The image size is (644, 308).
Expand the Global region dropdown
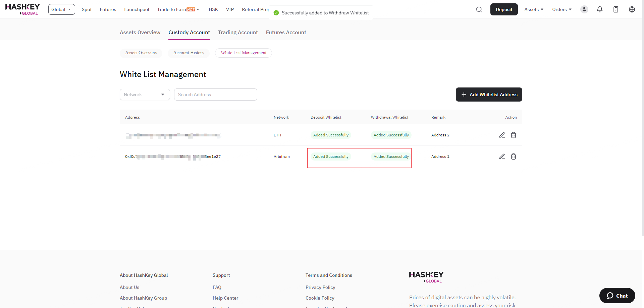coord(61,9)
